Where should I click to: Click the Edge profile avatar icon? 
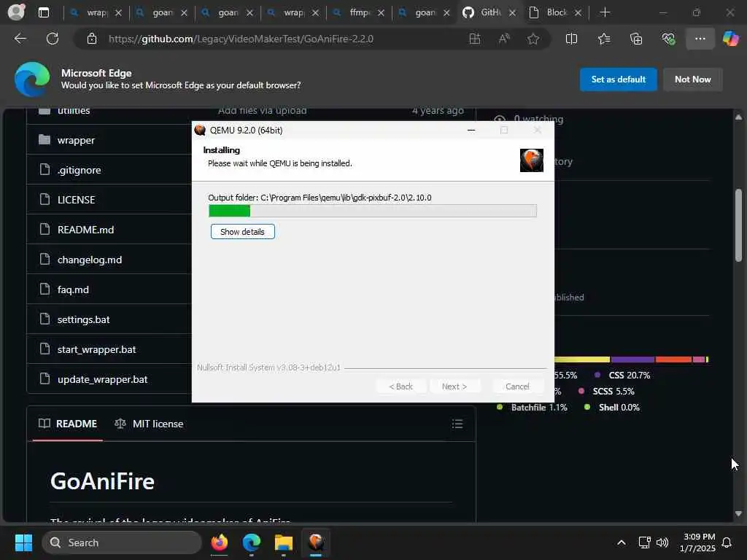(x=16, y=12)
